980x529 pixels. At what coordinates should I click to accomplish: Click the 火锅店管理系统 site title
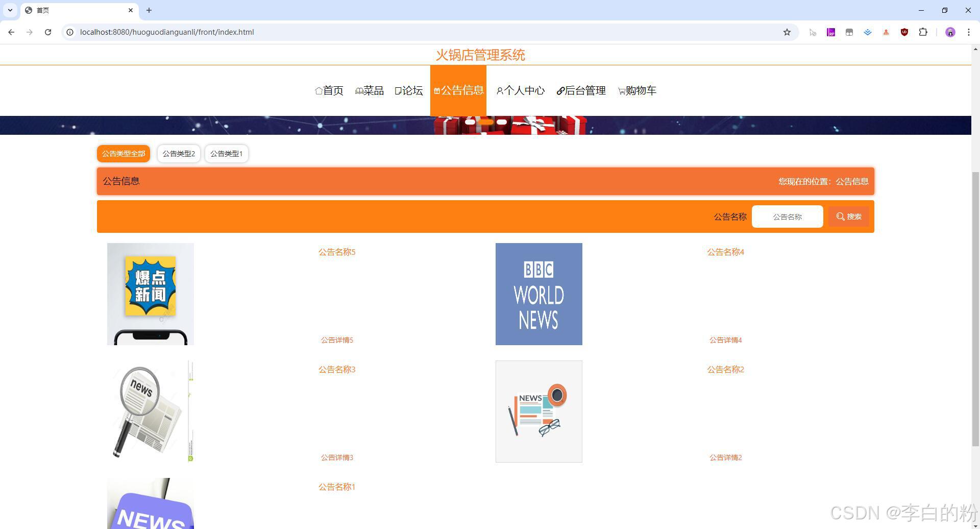480,55
